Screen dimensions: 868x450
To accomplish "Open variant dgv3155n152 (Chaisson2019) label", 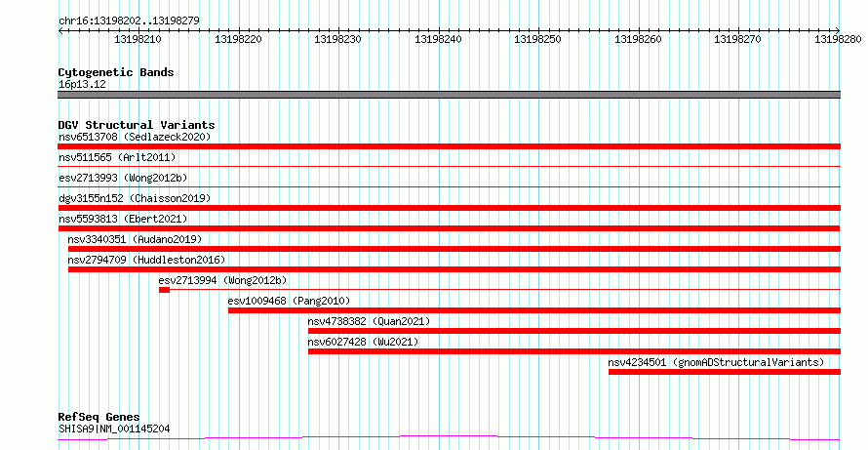I will [x=135, y=198].
